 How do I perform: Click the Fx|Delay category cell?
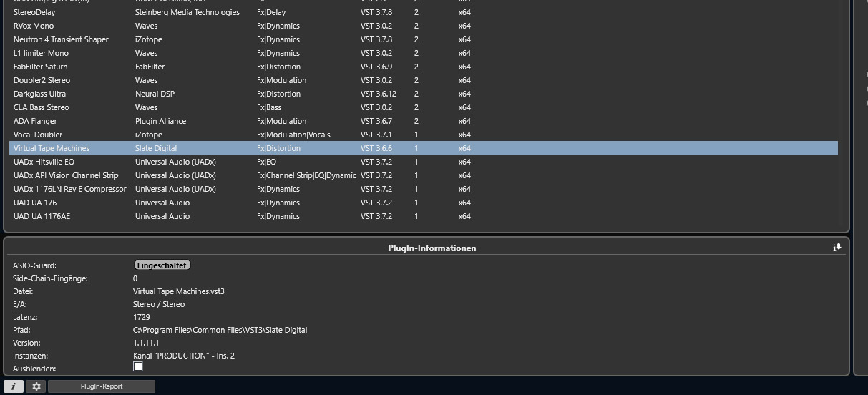[271, 12]
